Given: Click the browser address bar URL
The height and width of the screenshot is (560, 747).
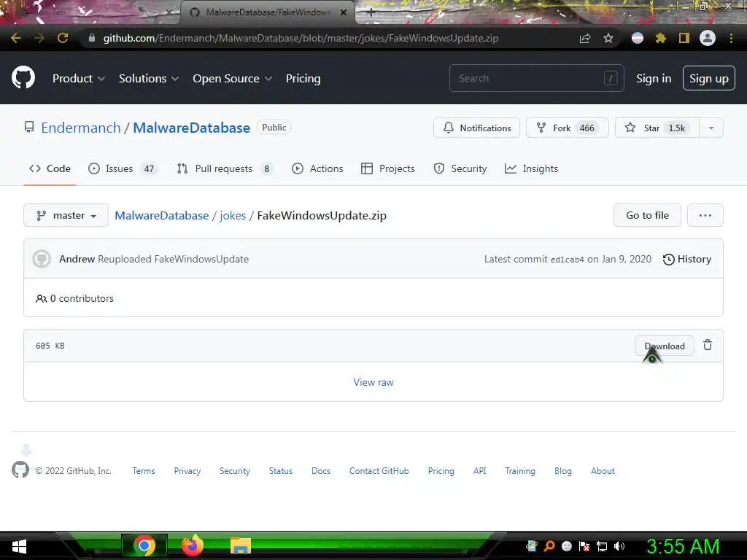Looking at the screenshot, I should tap(301, 38).
